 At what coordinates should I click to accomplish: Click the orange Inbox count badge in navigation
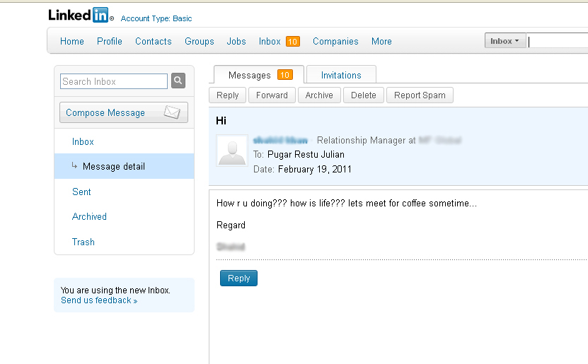coord(292,42)
